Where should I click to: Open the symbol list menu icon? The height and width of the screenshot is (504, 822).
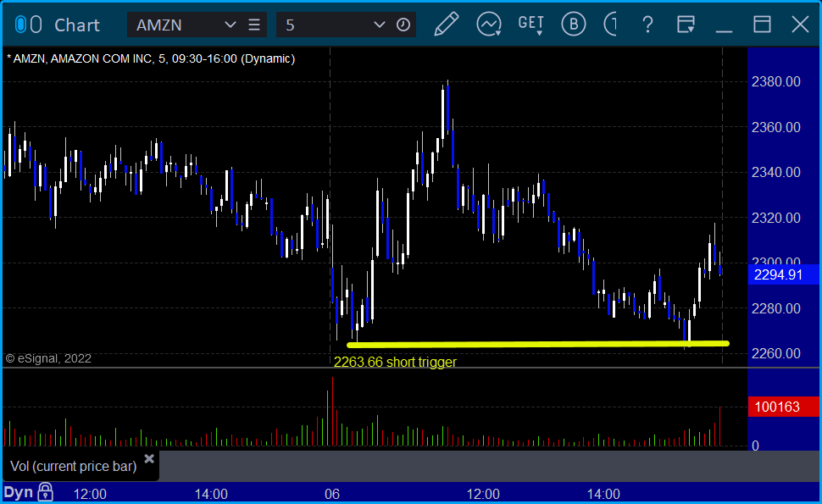pos(254,25)
